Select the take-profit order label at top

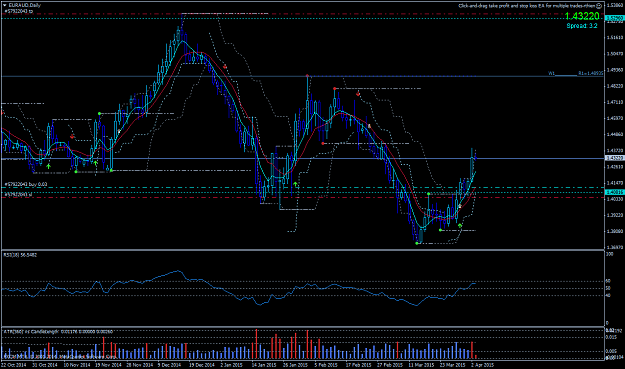[x=19, y=11]
